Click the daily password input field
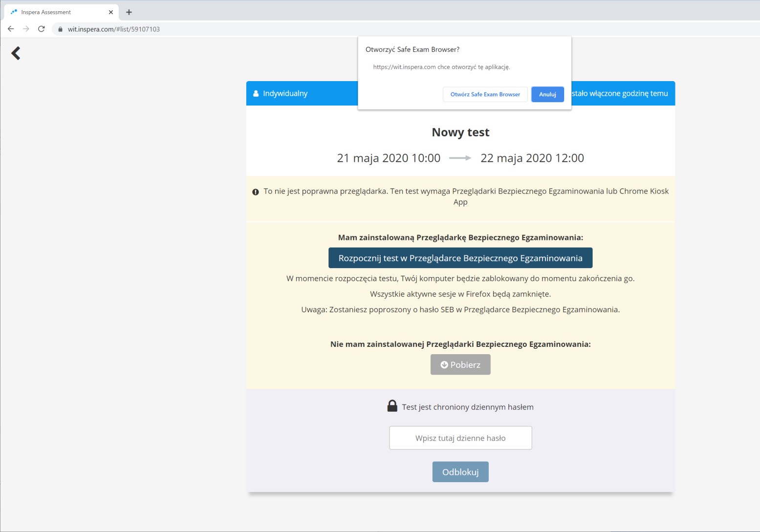This screenshot has width=760, height=532. (x=460, y=438)
